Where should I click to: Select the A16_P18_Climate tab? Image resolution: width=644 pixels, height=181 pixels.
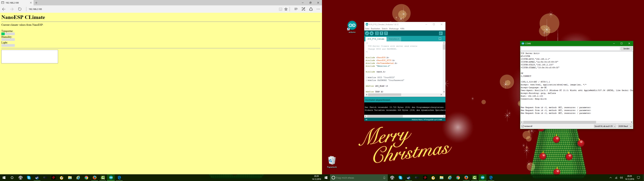click(376, 39)
